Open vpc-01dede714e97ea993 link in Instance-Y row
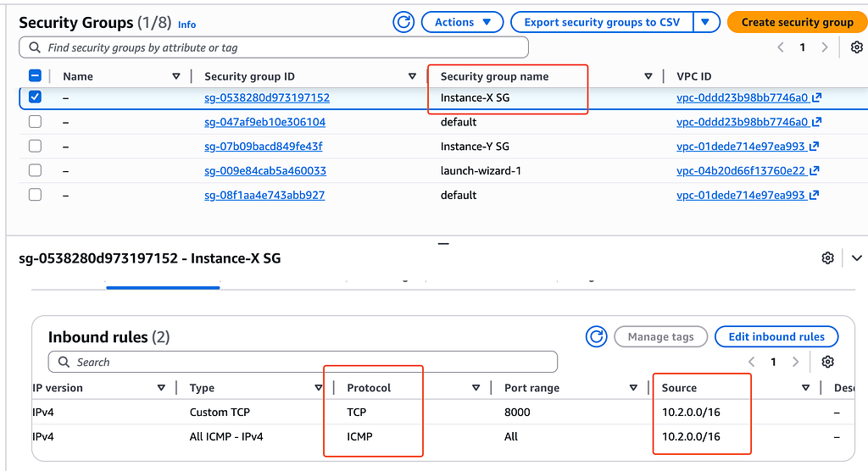 click(740, 147)
